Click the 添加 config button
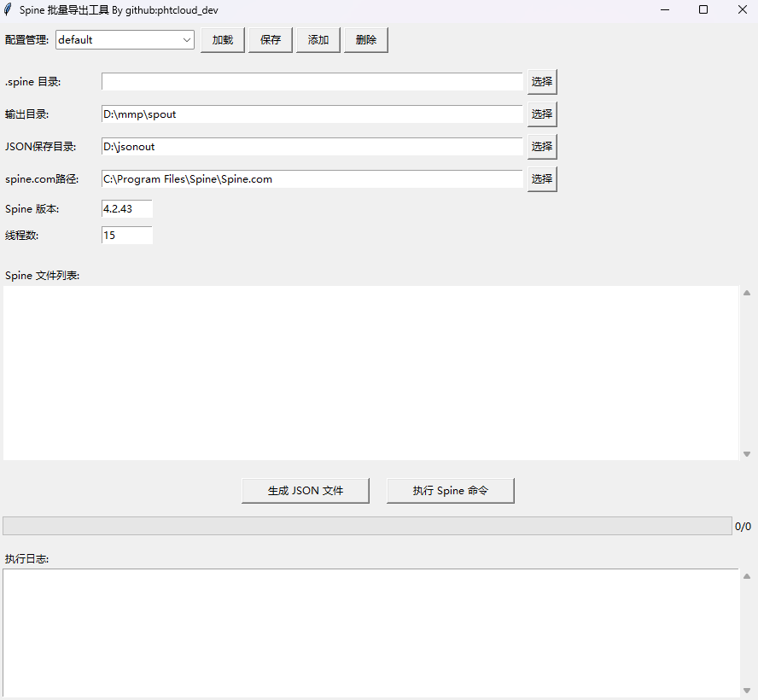The image size is (758, 700). pos(318,39)
